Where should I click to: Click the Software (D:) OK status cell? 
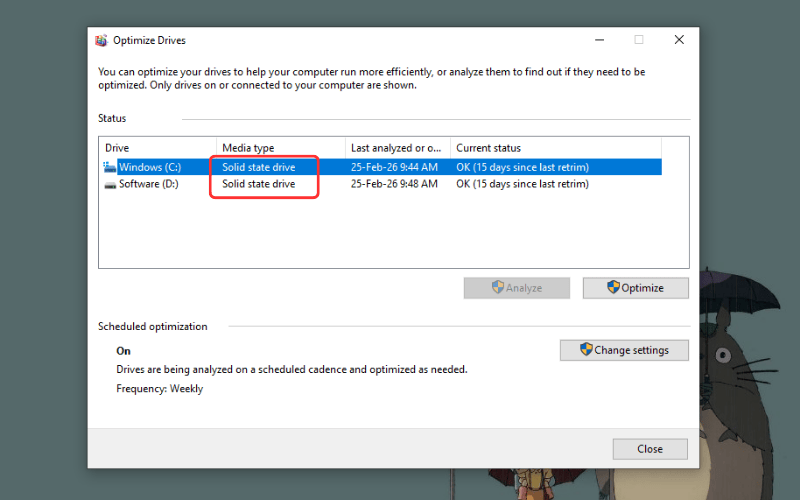[522, 185]
